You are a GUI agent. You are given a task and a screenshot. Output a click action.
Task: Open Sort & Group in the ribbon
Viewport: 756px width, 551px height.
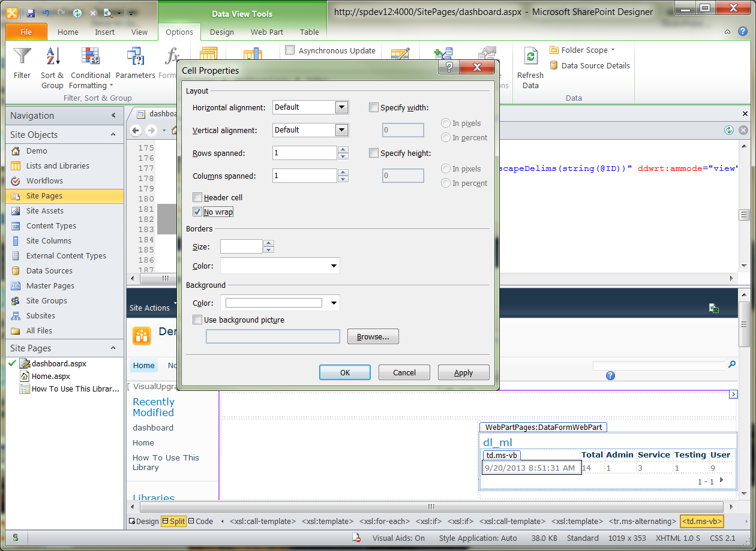(x=52, y=68)
